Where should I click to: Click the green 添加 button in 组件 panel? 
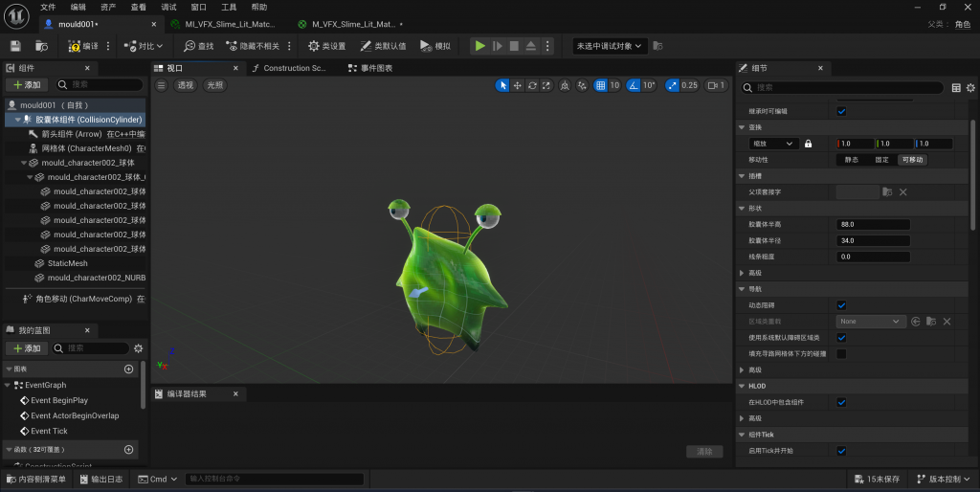[x=26, y=85]
